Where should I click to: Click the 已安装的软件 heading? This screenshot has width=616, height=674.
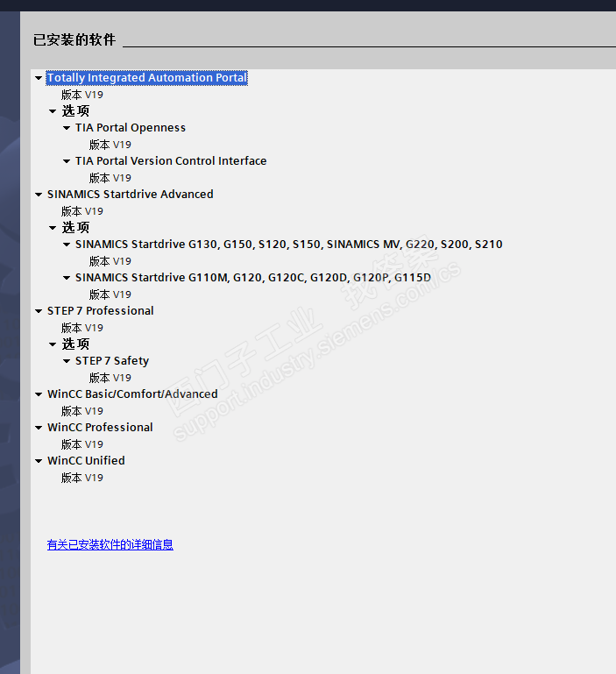[x=74, y=40]
